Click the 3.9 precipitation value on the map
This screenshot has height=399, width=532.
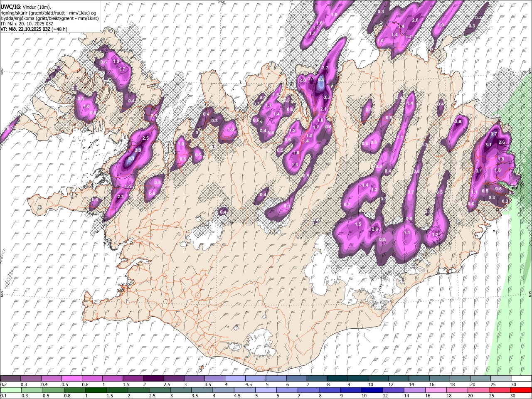coord(138,150)
